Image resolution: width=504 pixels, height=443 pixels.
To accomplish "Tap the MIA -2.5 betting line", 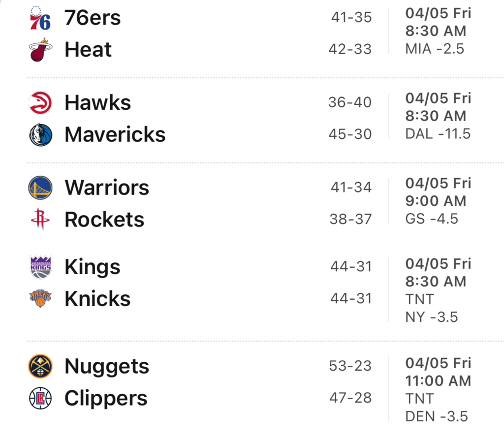I will (x=435, y=49).
